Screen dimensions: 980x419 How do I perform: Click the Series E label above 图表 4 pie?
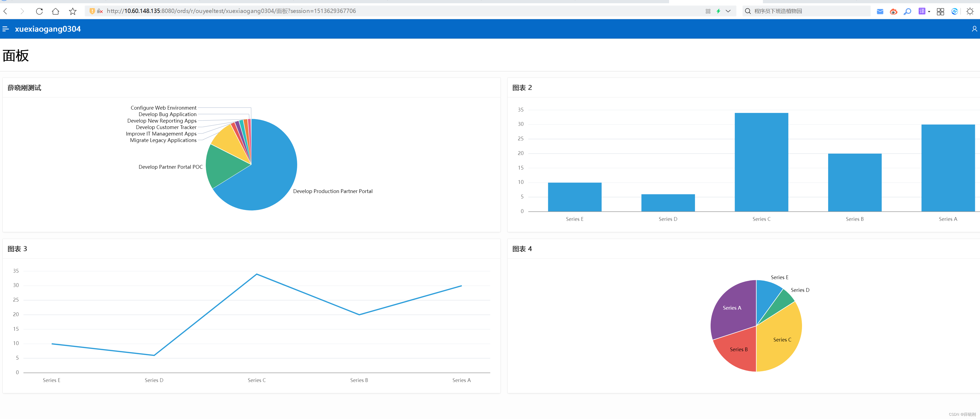pos(780,277)
